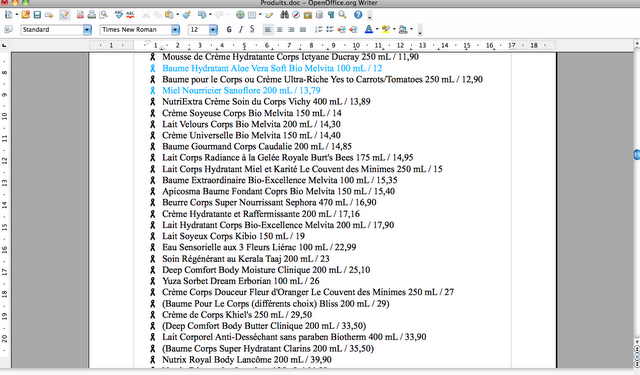
Task: Click in the font name field
Action: pos(135,30)
